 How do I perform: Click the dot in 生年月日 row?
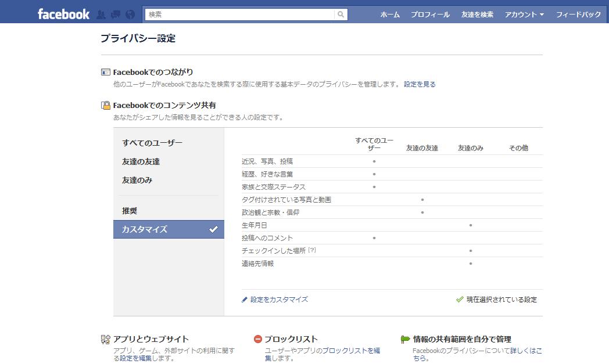pos(471,225)
